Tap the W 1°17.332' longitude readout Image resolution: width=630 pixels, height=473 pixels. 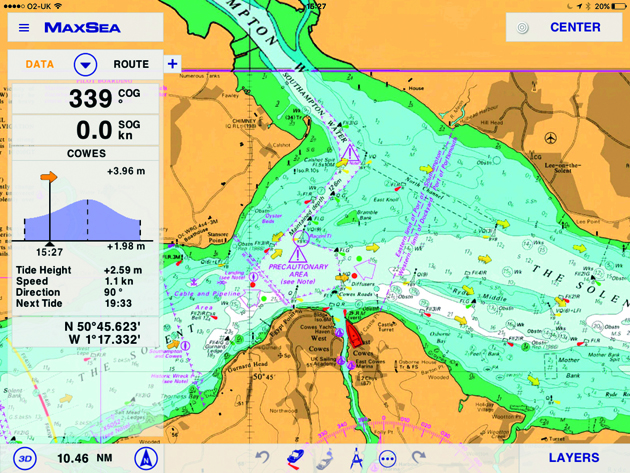(x=104, y=340)
